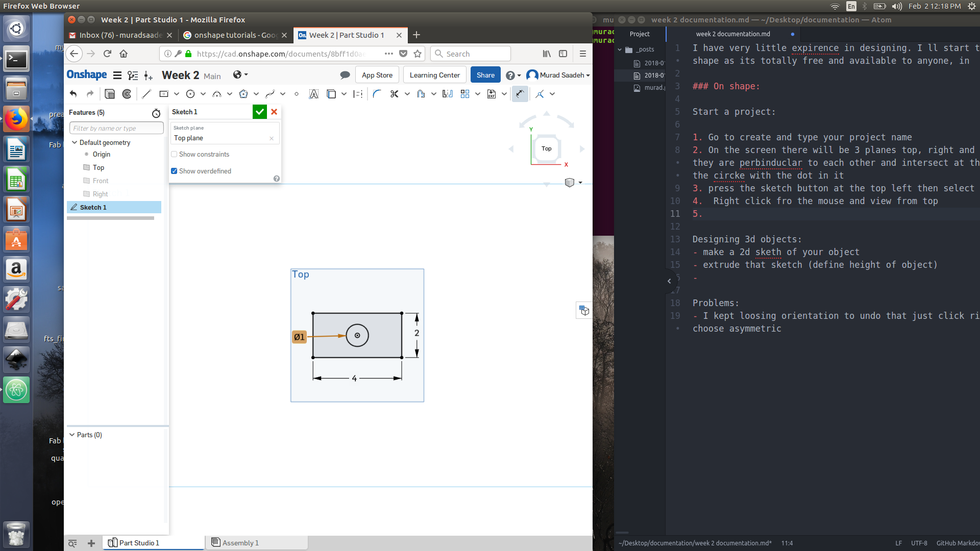980x551 pixels.
Task: Collapse Default geometry tree
Action: coord(75,142)
